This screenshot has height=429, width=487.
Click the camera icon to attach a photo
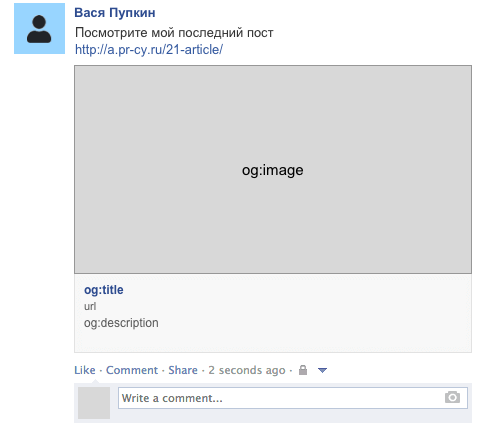click(x=452, y=397)
